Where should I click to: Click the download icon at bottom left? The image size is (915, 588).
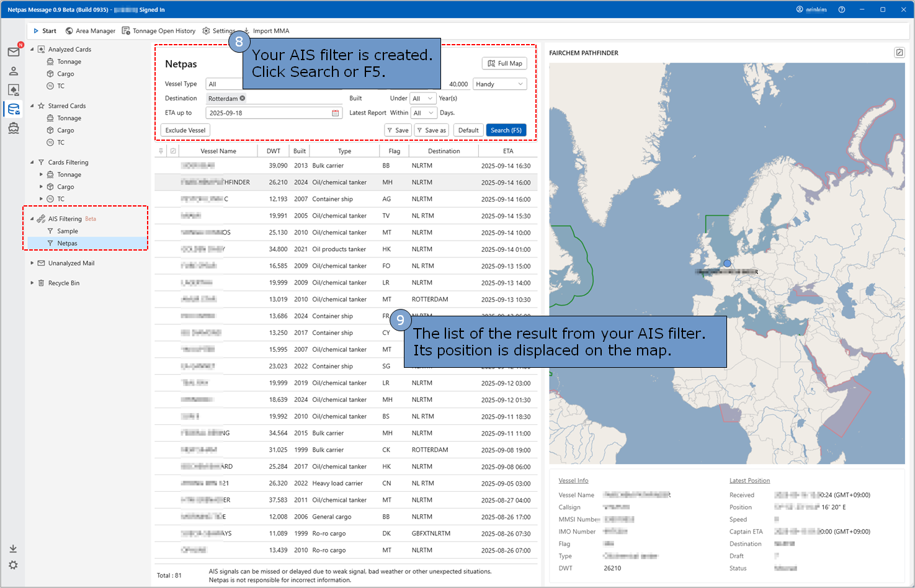[x=13, y=548]
